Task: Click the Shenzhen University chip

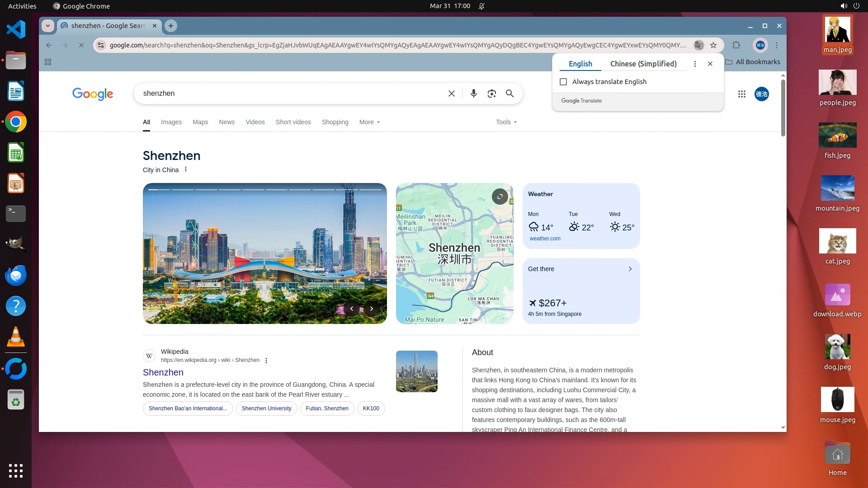Action: (266, 408)
